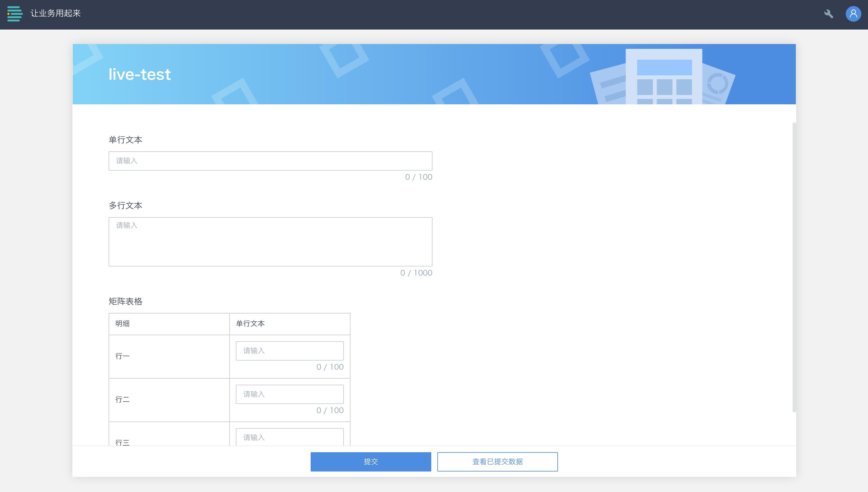868x492 pixels.
Task: Click the app logo icon in header
Action: pos(15,14)
